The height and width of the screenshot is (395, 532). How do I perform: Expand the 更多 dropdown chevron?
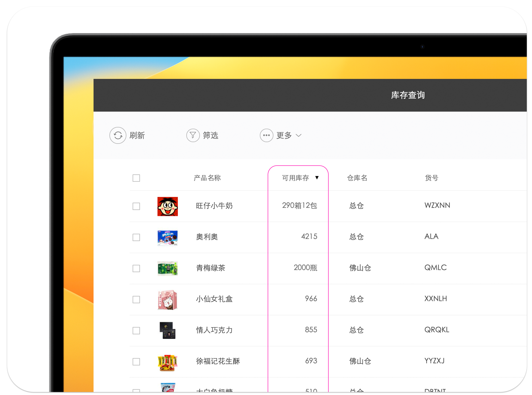(x=298, y=135)
